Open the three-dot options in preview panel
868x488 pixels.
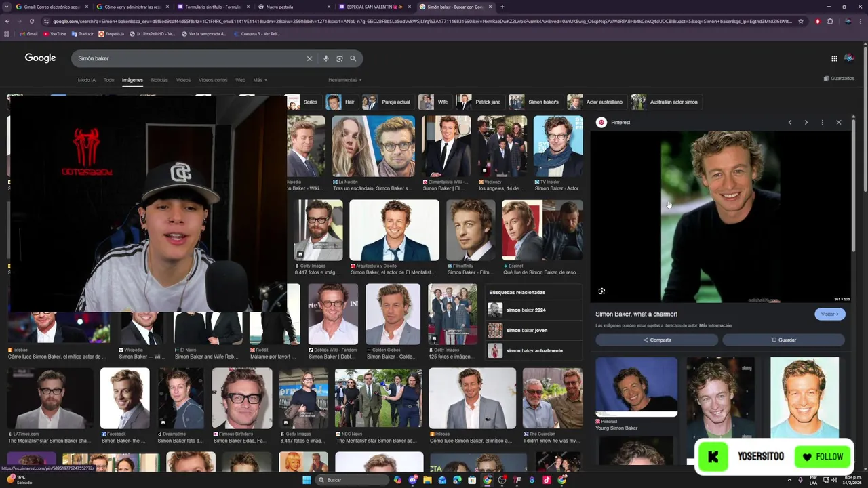(x=823, y=123)
